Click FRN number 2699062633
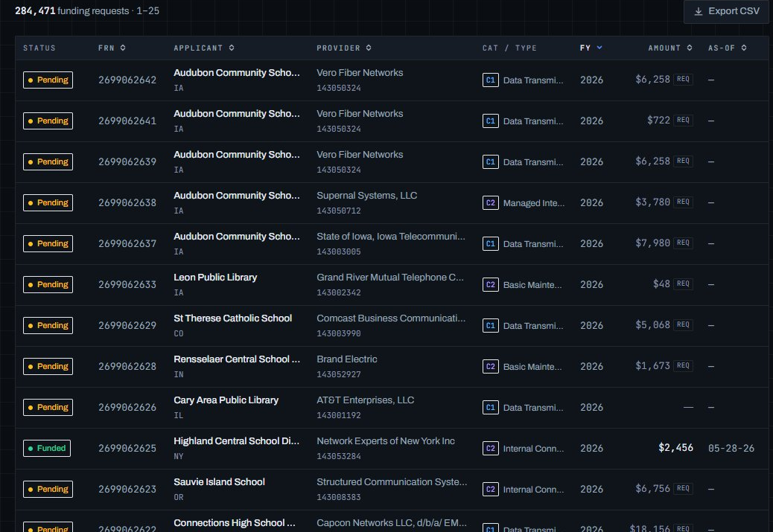773x532 pixels. click(x=127, y=284)
